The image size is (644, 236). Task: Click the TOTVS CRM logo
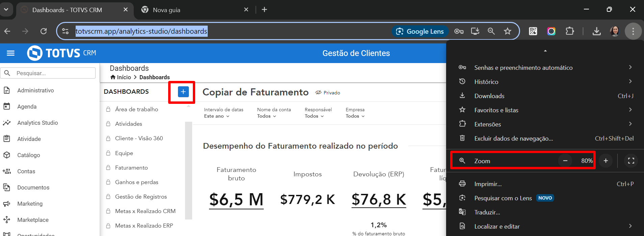[61, 53]
